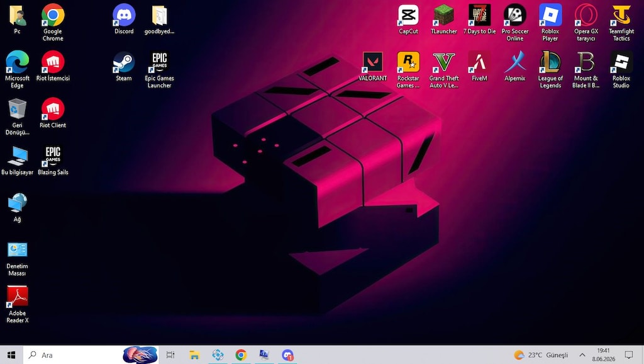Open the Windows Start menu
The height and width of the screenshot is (364, 644).
coord(11,355)
